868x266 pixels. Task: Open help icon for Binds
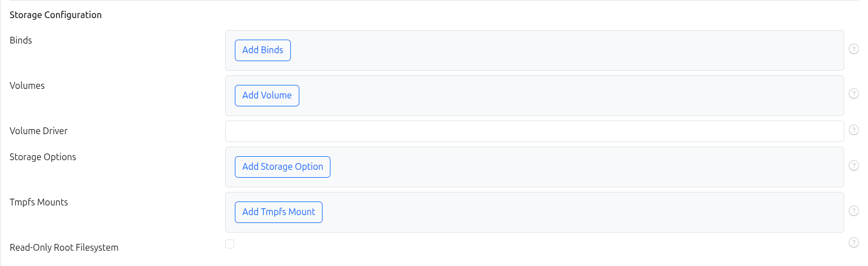click(854, 49)
